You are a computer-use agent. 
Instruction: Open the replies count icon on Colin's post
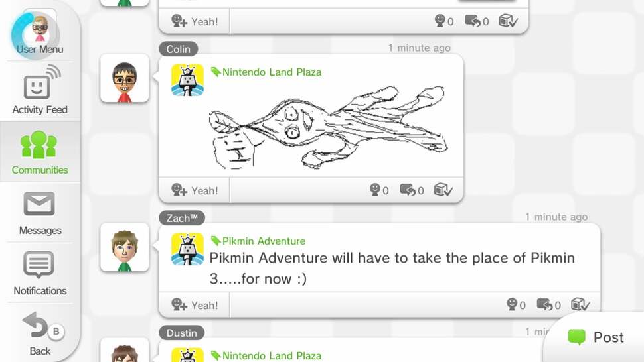[x=412, y=190]
